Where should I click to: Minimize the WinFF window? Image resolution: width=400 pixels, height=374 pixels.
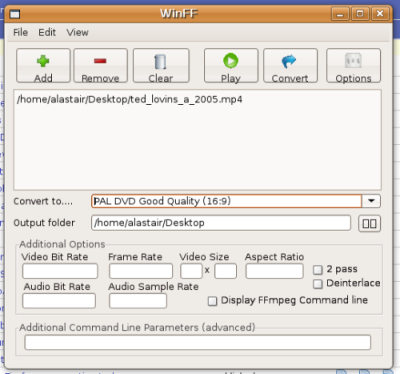(x=340, y=14)
